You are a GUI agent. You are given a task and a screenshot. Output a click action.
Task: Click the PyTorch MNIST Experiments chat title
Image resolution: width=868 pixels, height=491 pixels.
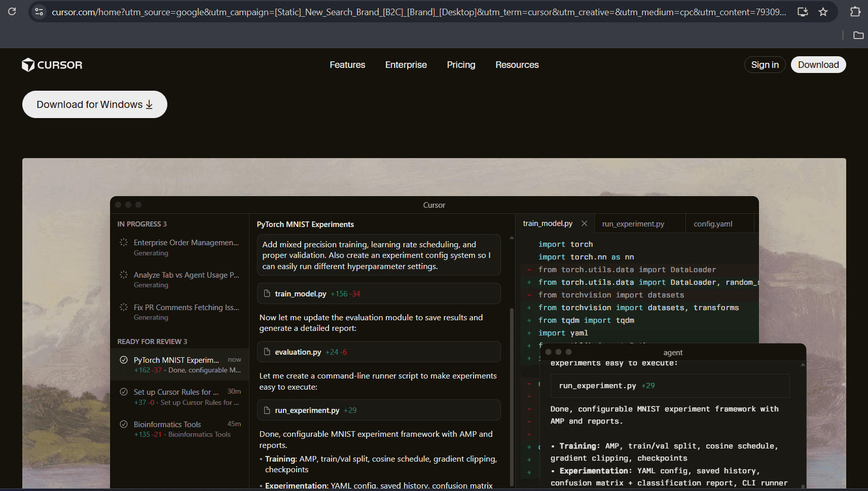pos(305,224)
